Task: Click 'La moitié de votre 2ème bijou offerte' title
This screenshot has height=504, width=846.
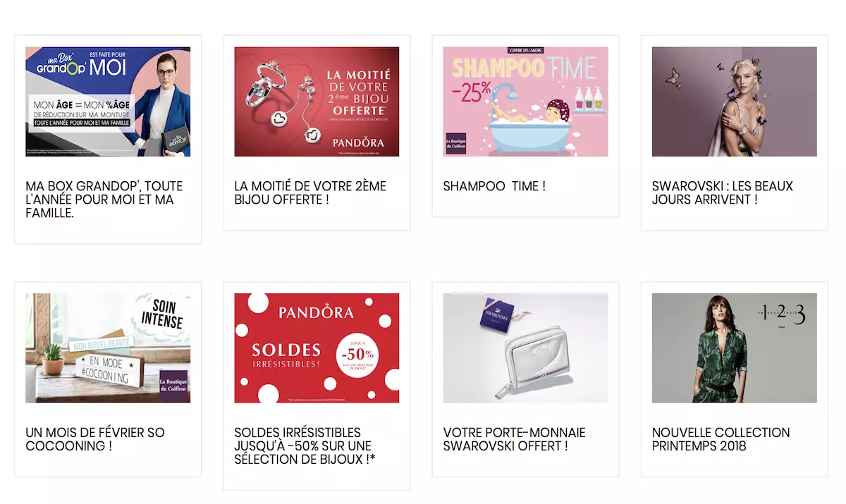Action: 311,192
